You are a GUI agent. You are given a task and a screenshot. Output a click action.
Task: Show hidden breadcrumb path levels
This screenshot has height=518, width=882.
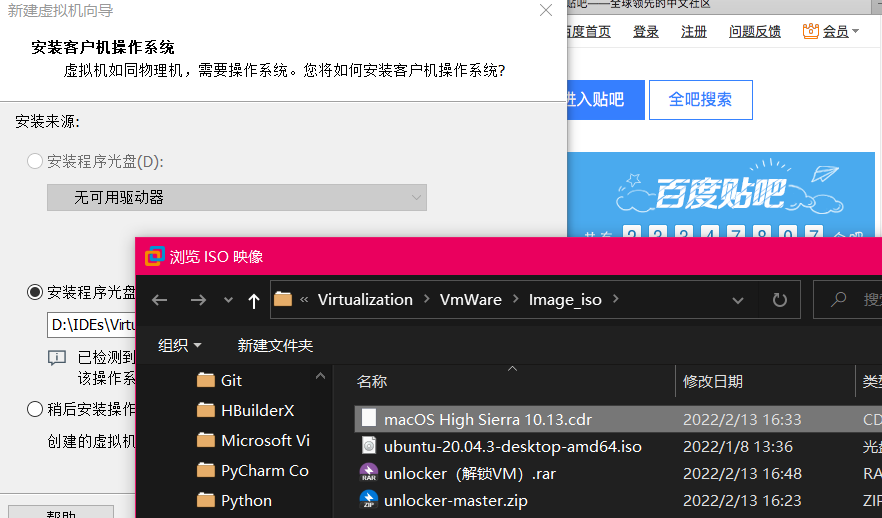pyautogui.click(x=304, y=300)
